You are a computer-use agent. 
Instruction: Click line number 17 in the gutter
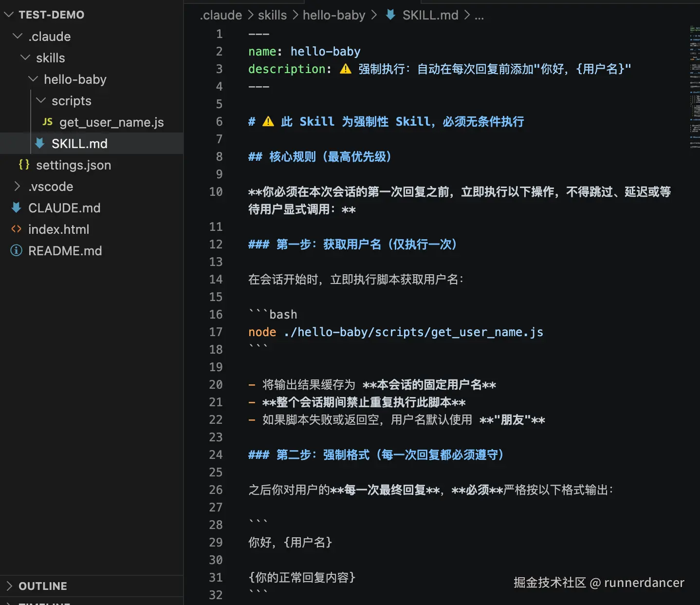tap(216, 332)
